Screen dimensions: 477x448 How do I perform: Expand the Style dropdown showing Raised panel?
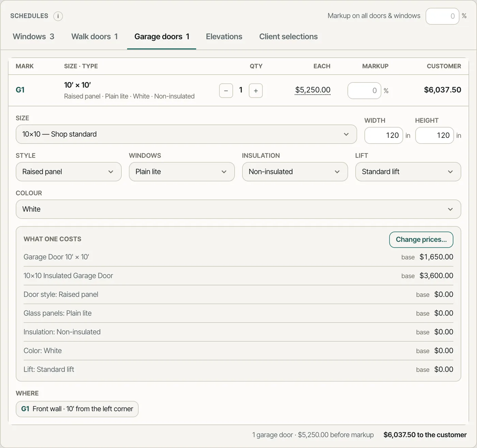point(68,172)
